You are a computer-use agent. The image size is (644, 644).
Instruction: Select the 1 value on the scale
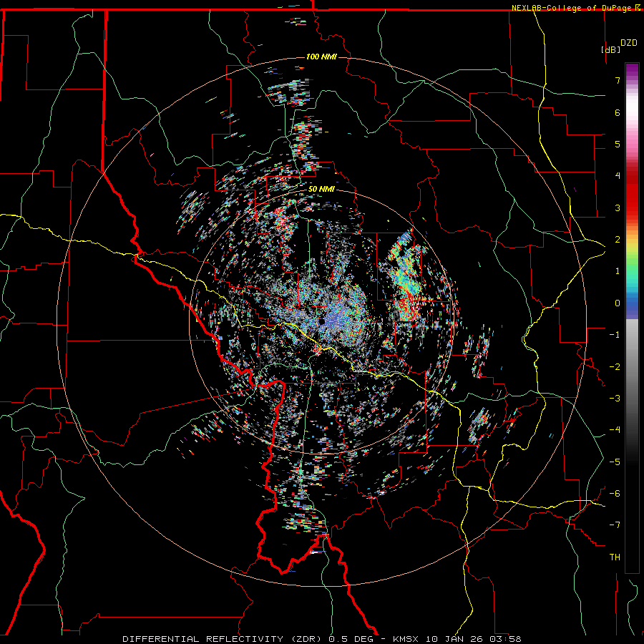(x=618, y=270)
